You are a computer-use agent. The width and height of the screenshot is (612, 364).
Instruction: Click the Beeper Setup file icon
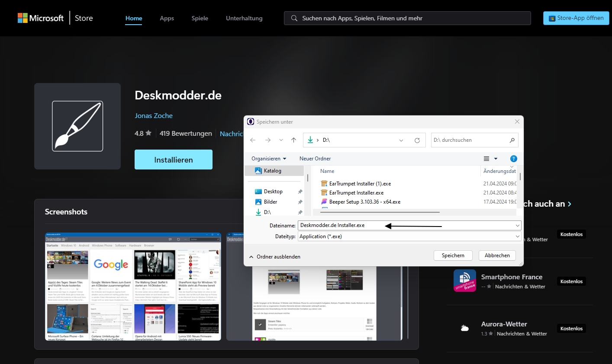click(324, 201)
